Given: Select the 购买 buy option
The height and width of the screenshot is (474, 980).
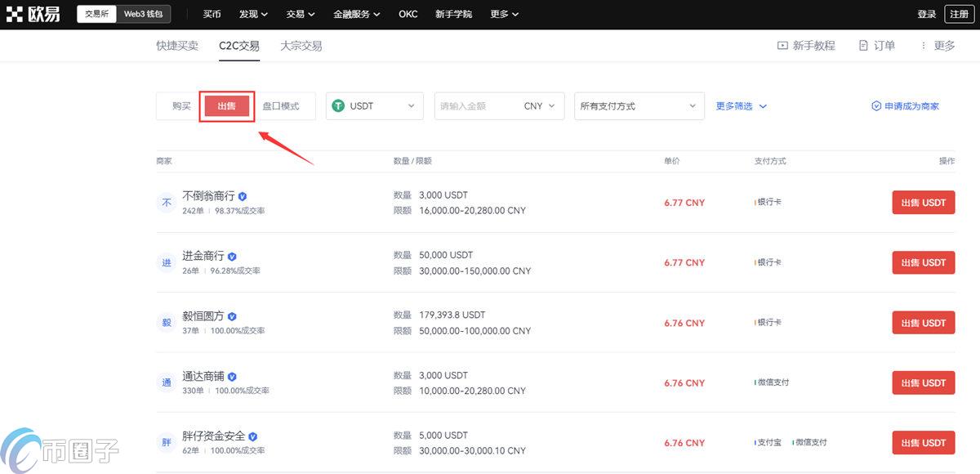Looking at the screenshot, I should click(180, 105).
